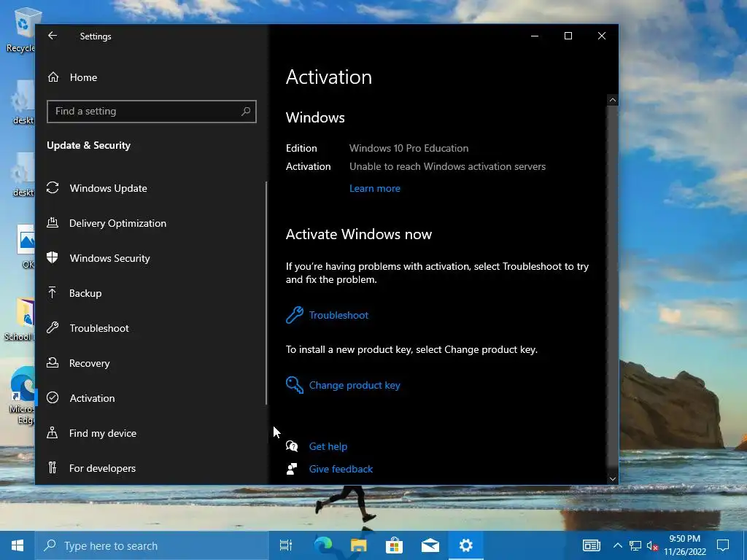Open the Action Center notifications icon
This screenshot has width=747, height=560.
point(723,545)
